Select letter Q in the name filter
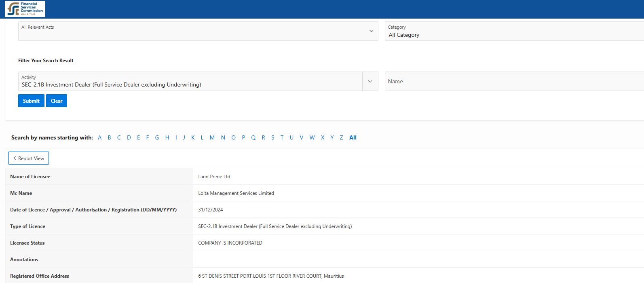This screenshot has width=644, height=283. [253, 137]
